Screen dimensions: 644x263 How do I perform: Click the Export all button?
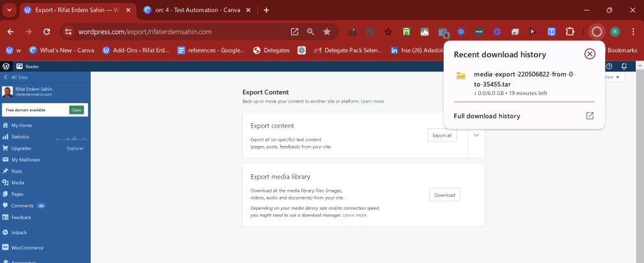pyautogui.click(x=442, y=135)
